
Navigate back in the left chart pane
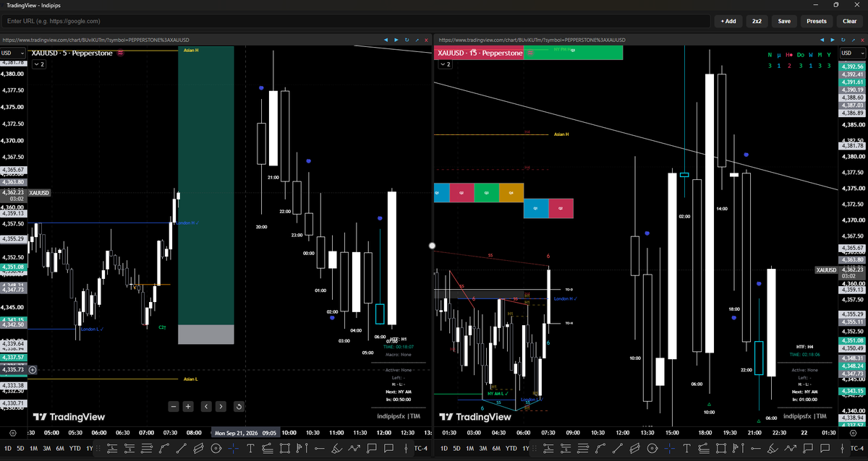pos(386,40)
